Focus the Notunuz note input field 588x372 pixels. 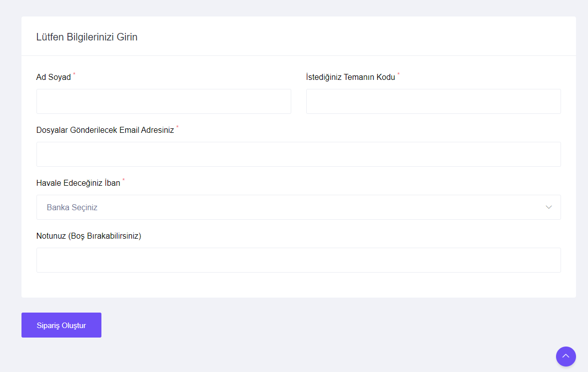click(299, 260)
